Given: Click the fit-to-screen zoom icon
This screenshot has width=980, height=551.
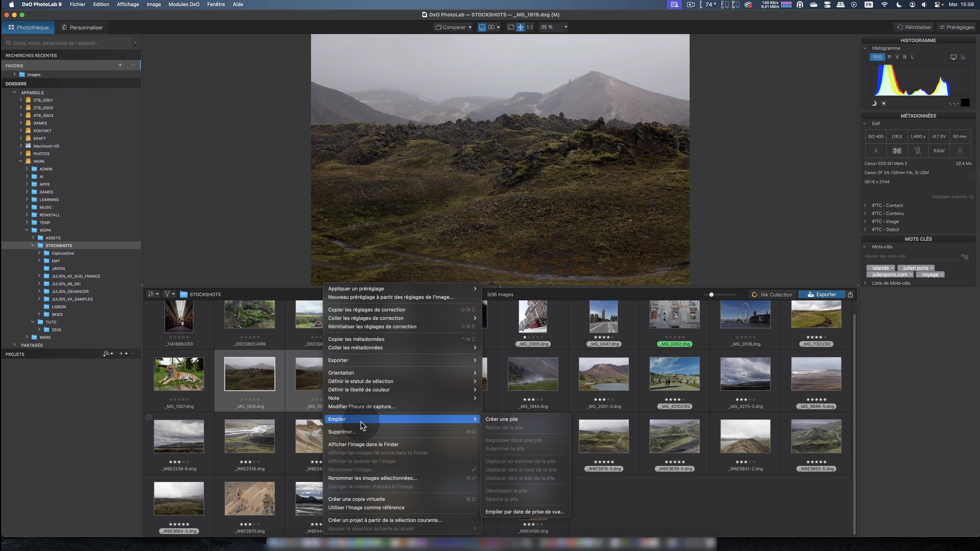Looking at the screenshot, I should [x=511, y=27].
